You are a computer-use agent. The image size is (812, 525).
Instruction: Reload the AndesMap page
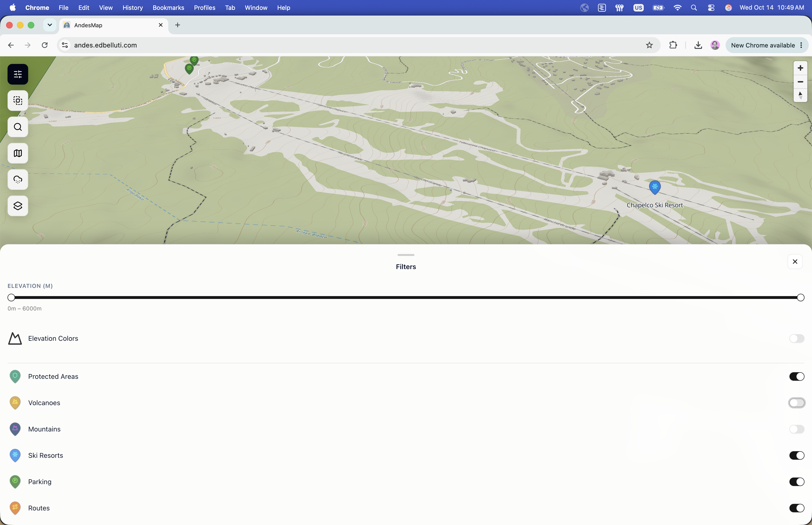click(45, 45)
